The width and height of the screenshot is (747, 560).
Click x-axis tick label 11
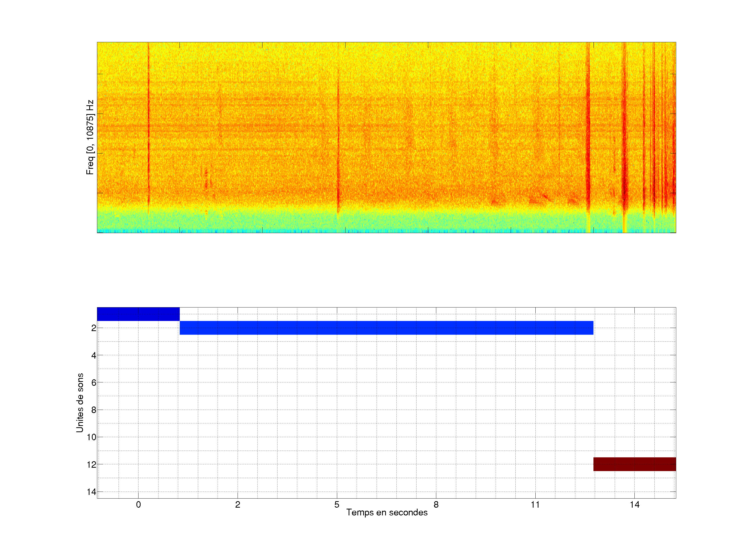(535, 505)
